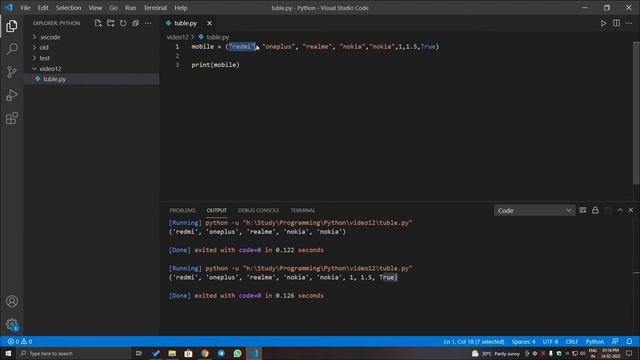Viewport: 640px width, 360px height.
Task: Close the tuble.py editor tab
Action: point(209,23)
